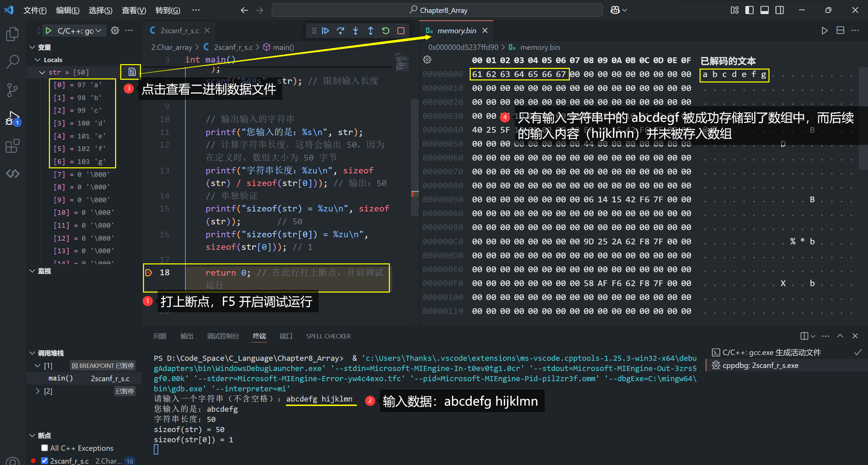Click the editor minimap overview
The height and width of the screenshot is (465, 868).
pyautogui.click(x=402, y=63)
